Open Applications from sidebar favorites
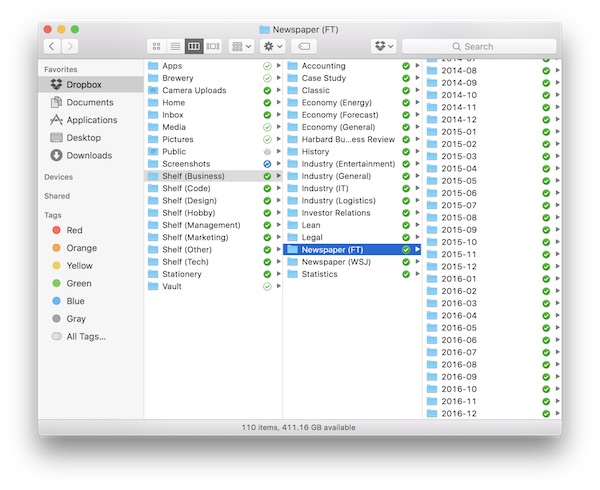This screenshot has width=600, height=490. click(x=94, y=120)
